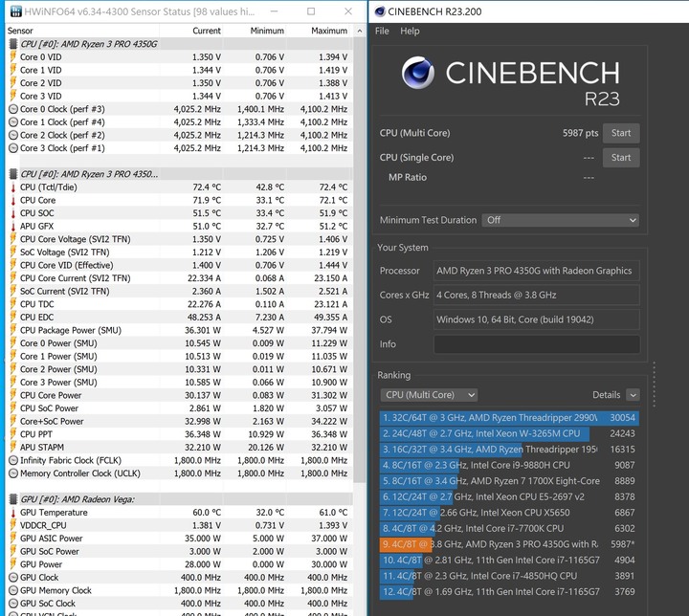Click the Processor field in Your System

[537, 271]
